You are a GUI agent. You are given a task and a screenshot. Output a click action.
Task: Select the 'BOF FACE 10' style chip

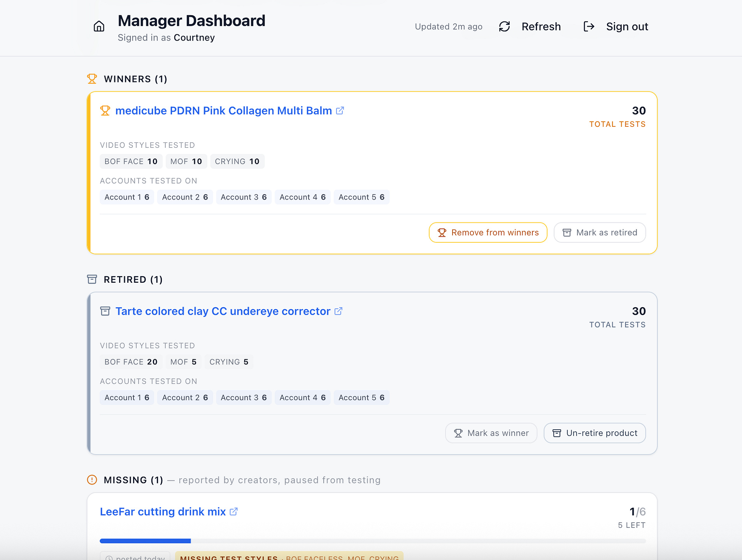tap(131, 161)
